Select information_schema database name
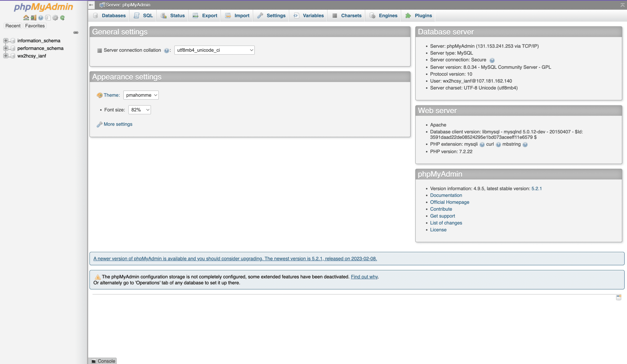Viewport: 627px width, 364px height. click(x=39, y=41)
